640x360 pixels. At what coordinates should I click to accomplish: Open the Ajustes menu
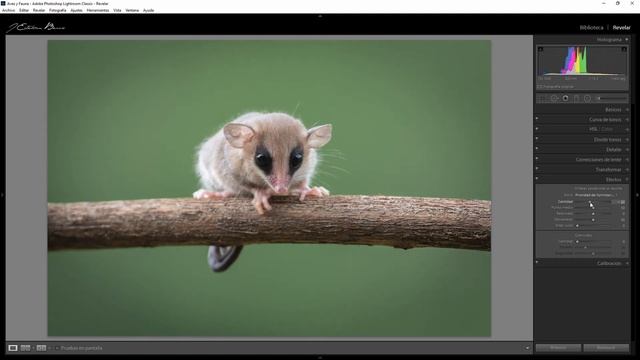pyautogui.click(x=76, y=10)
